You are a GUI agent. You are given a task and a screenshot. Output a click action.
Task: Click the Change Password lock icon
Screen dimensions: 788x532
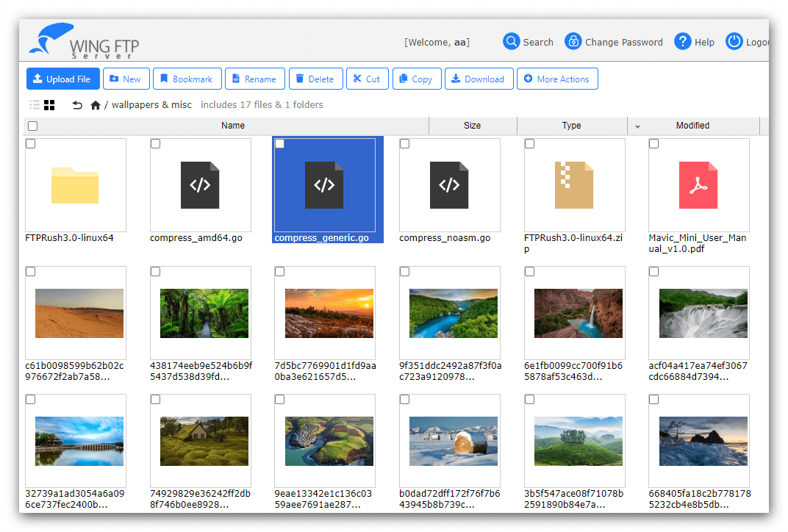573,41
